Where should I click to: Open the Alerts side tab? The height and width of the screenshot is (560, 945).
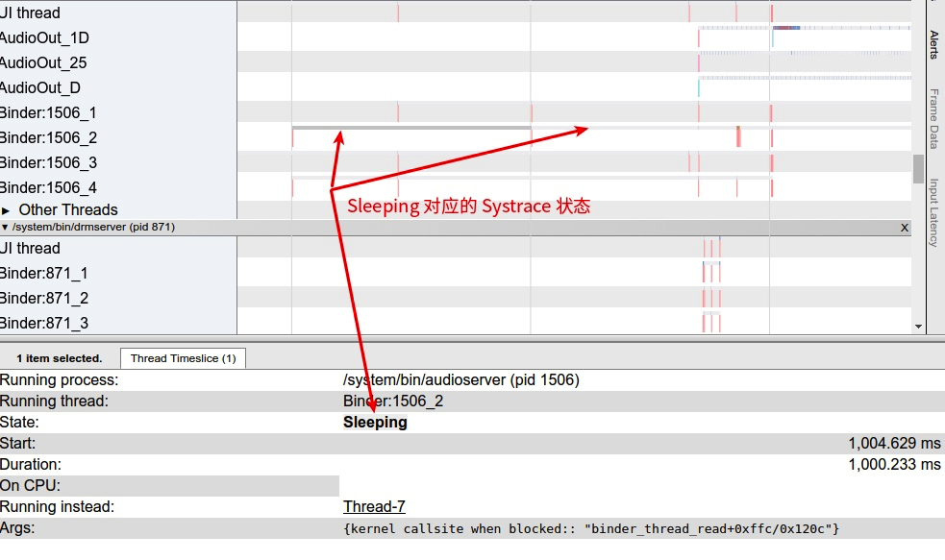(x=933, y=44)
